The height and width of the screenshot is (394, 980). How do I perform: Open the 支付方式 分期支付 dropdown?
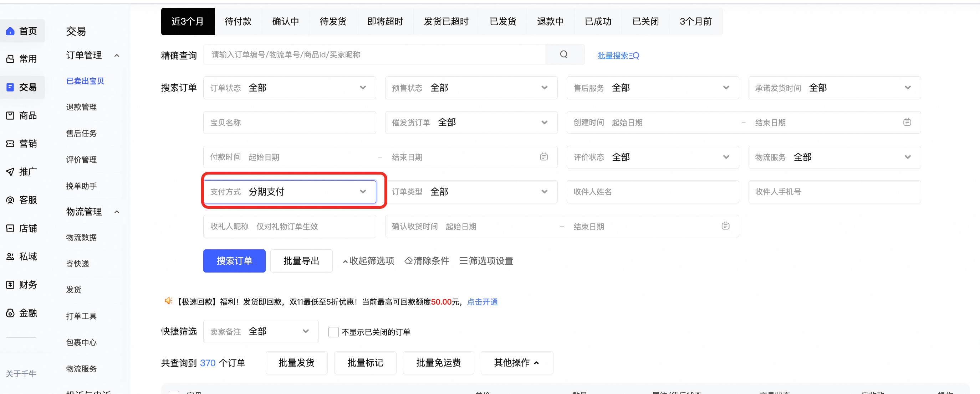[290, 192]
